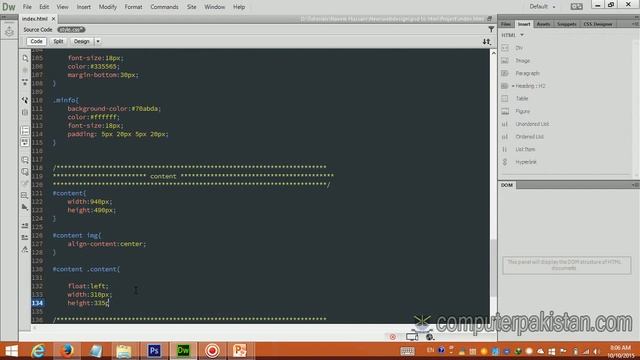Open the Insert menu
The image size is (640, 360).
[84, 7]
